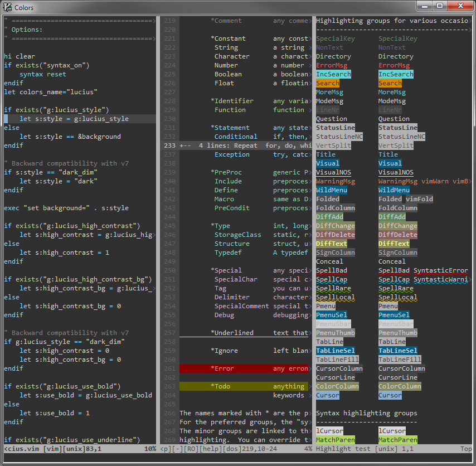Follow the *Comment help tag

click(226, 21)
